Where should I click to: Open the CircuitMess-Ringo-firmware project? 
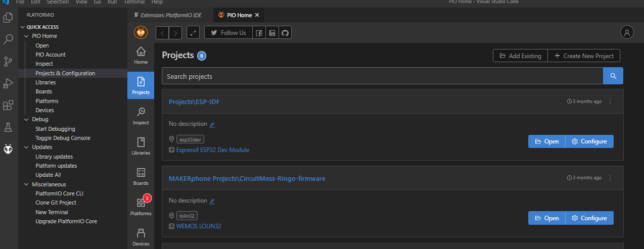click(x=546, y=218)
